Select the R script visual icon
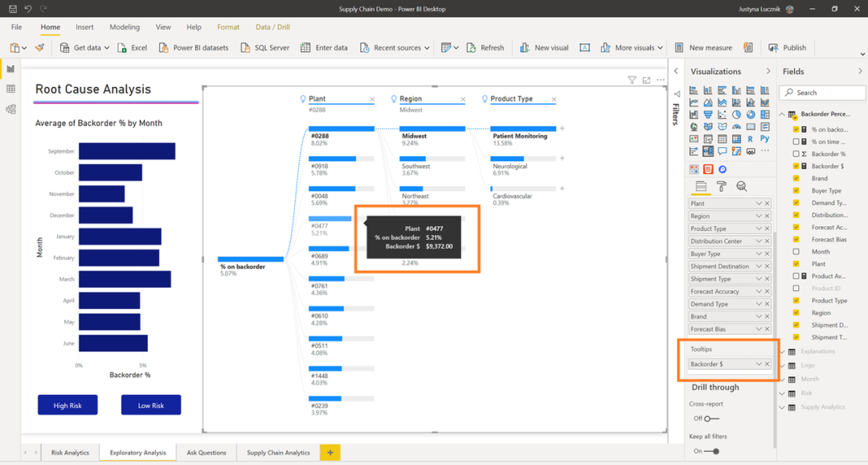Screen dimensions: 868x465 pyautogui.click(x=750, y=139)
